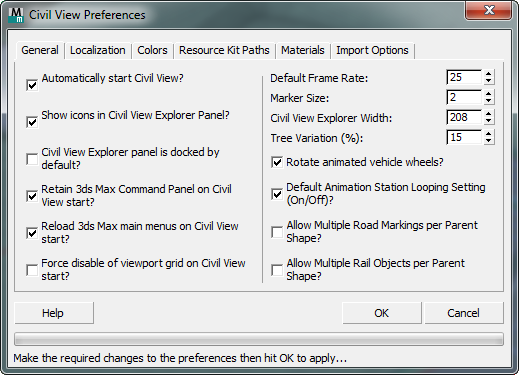This screenshot has height=375, width=519.
Task: Select the Import Options tab
Action: pos(372,50)
